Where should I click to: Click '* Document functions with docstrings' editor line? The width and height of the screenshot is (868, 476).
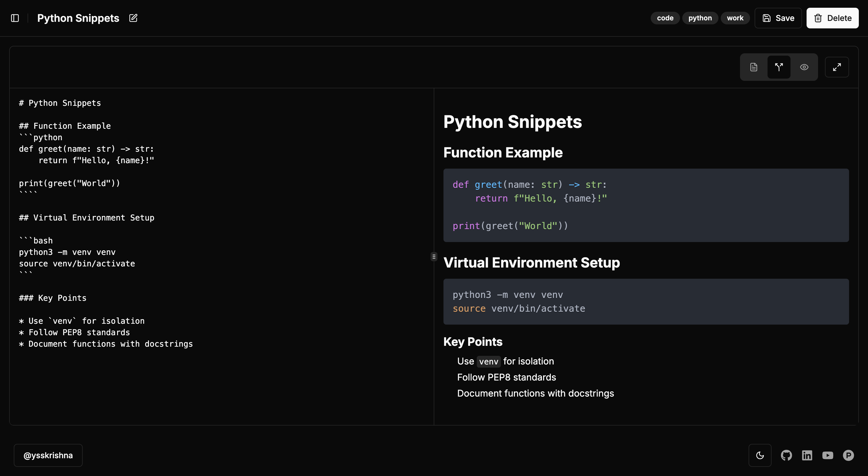pyautogui.click(x=106, y=344)
